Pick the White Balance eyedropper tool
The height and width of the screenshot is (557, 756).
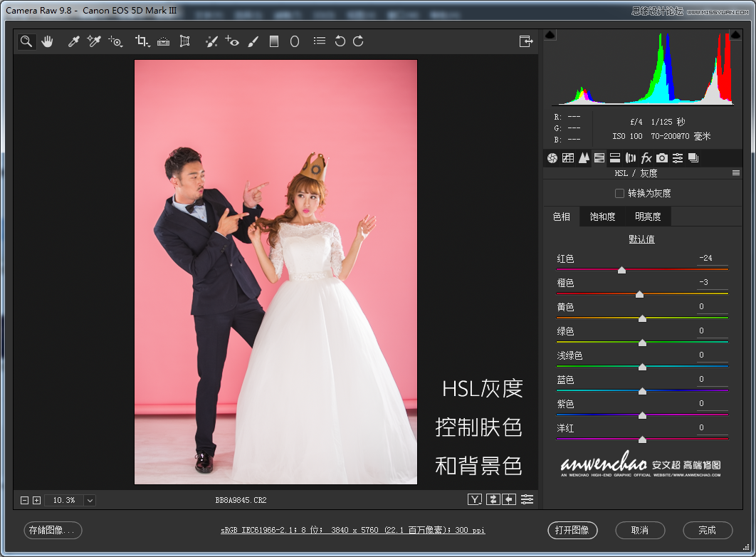pyautogui.click(x=73, y=41)
